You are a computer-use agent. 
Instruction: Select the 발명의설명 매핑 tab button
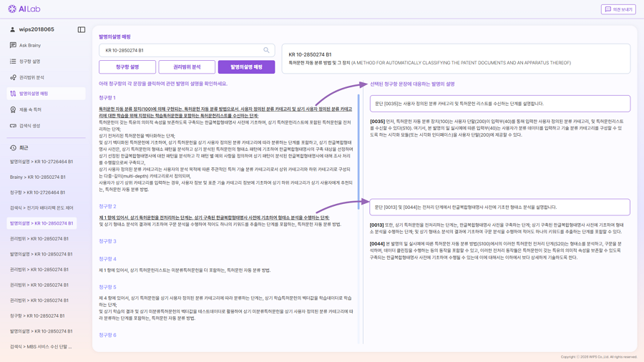(246, 67)
